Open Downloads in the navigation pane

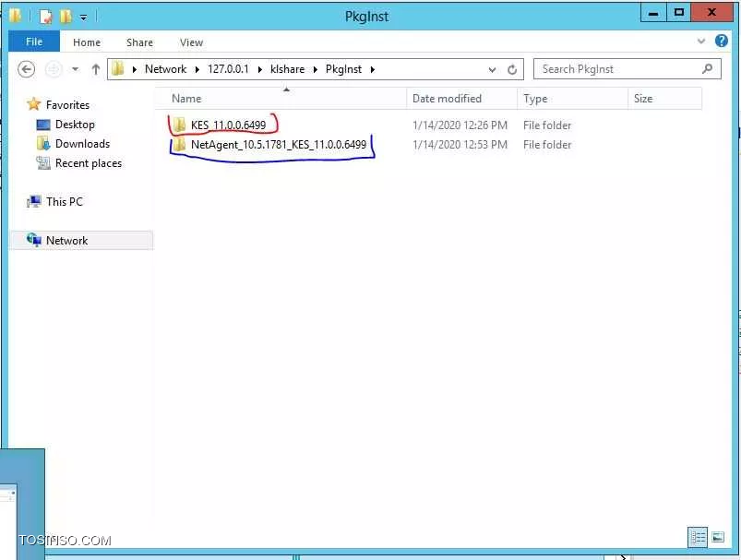82,144
